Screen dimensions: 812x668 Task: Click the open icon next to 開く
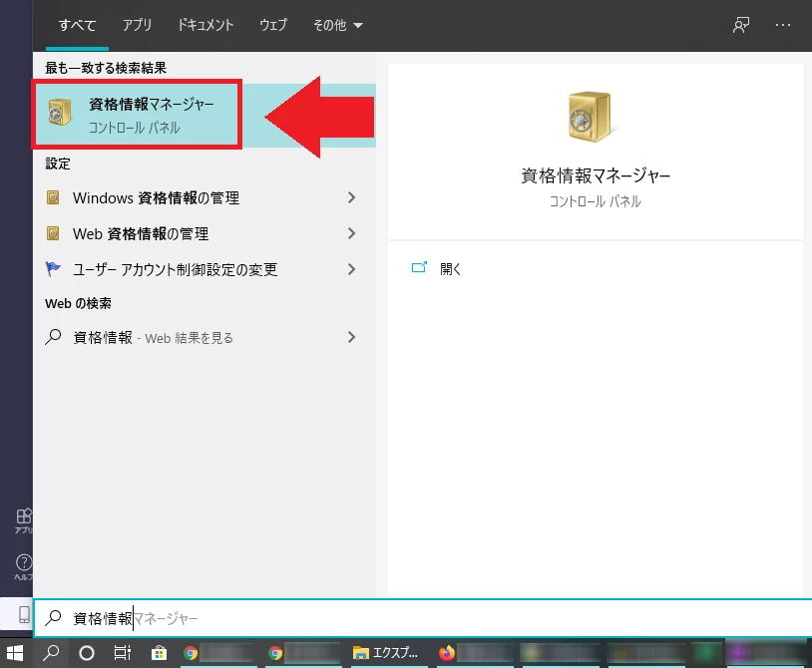pyautogui.click(x=419, y=267)
